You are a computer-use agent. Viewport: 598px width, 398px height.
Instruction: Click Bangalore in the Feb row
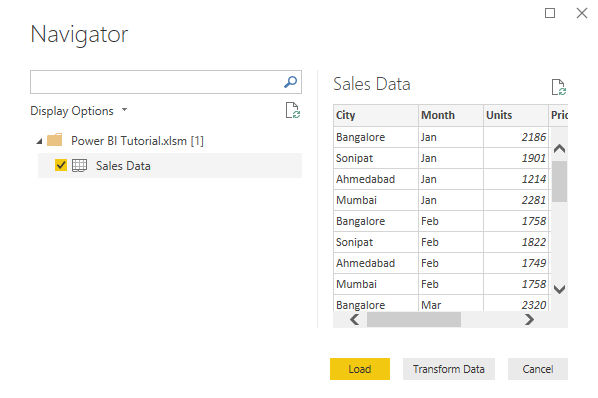tap(376, 221)
